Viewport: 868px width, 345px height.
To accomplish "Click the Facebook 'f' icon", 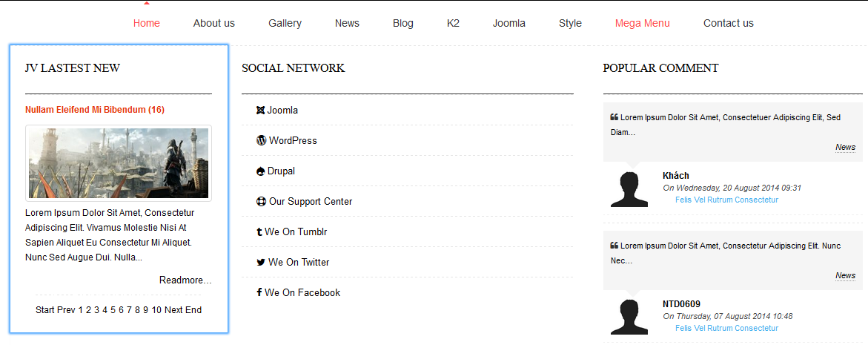I will click(x=259, y=292).
